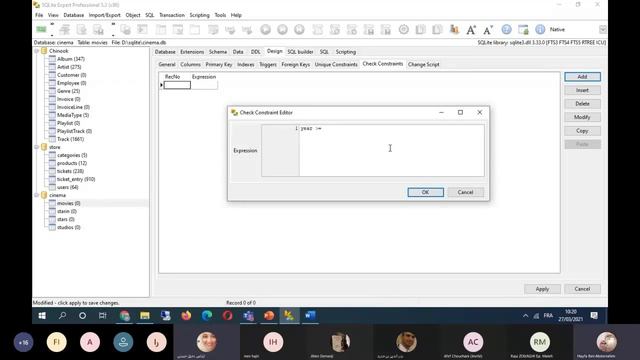Open File Explorer from the taskbar
The image size is (640, 360).
tap(145, 316)
